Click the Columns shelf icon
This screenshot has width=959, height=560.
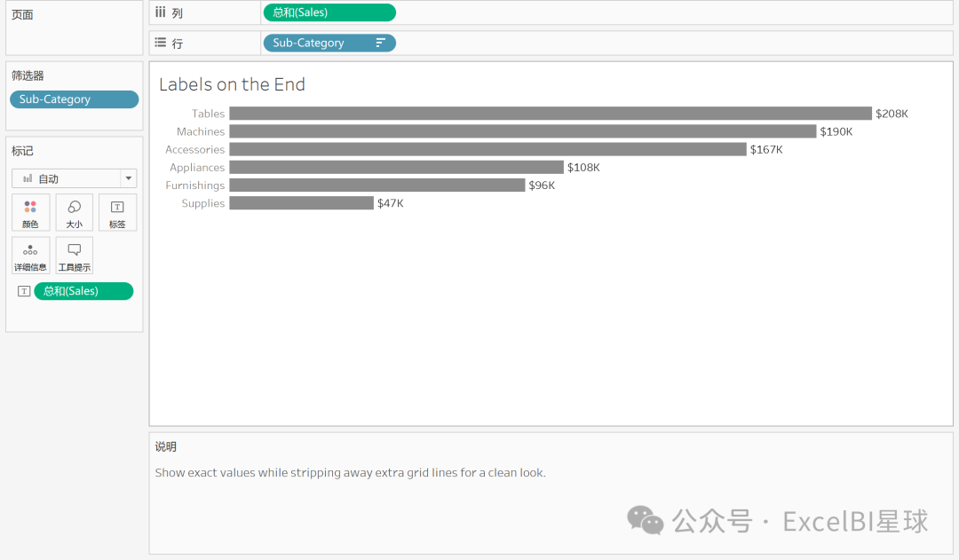pos(160,12)
